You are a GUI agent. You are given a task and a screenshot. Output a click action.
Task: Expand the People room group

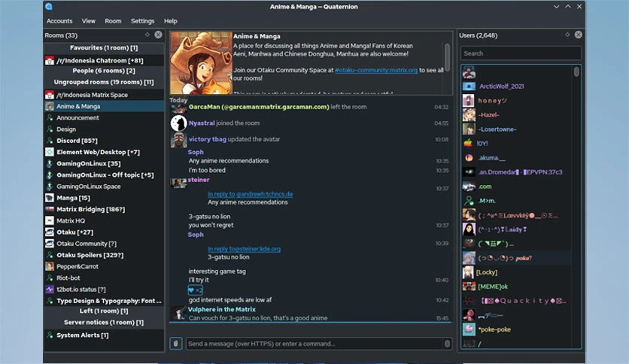click(x=104, y=71)
